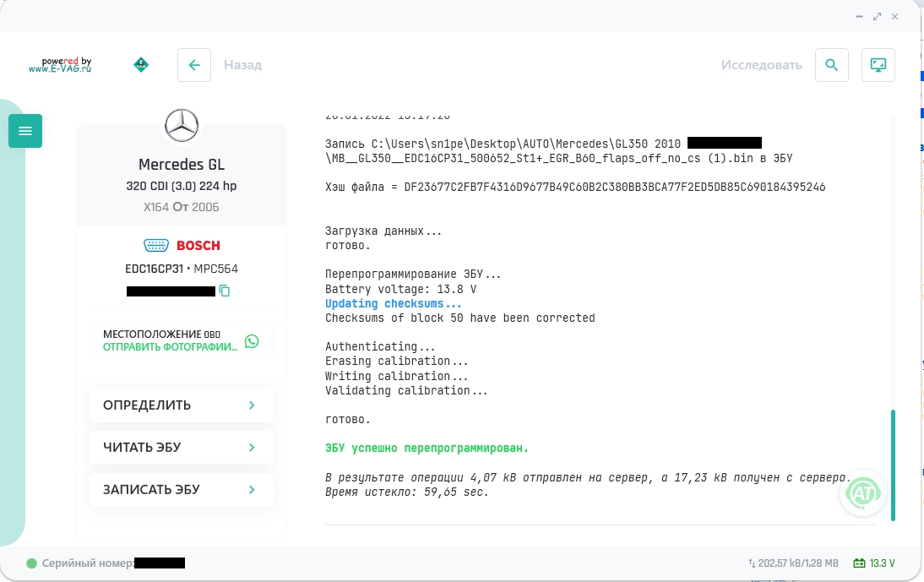Click the green connection status dot
This screenshot has width=924, height=582.
tap(32, 563)
